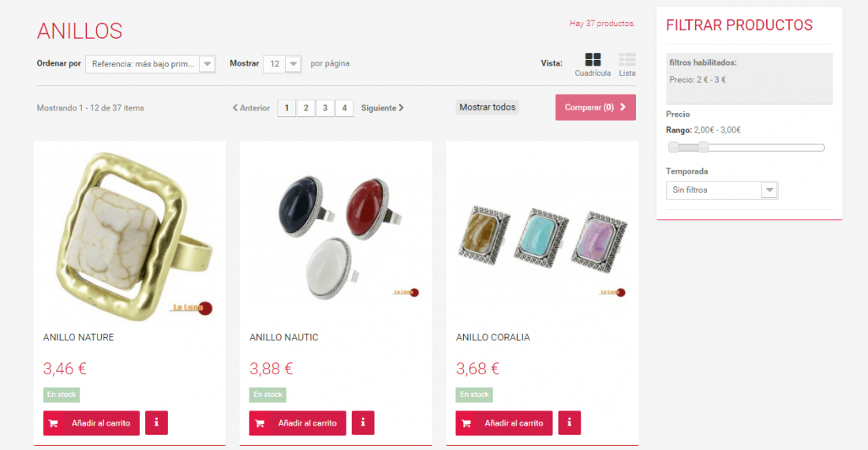Open the Mostrar per-page dropdown

tap(282, 64)
